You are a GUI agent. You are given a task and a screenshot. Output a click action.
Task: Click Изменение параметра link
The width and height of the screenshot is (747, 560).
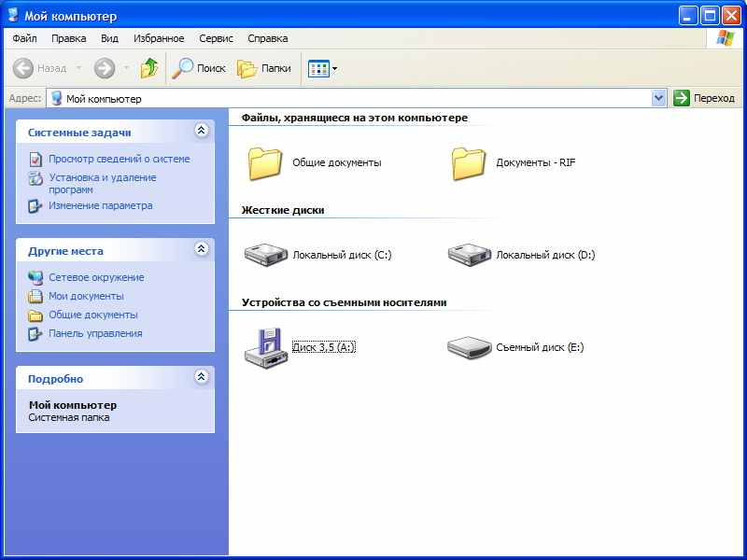pyautogui.click(x=101, y=205)
